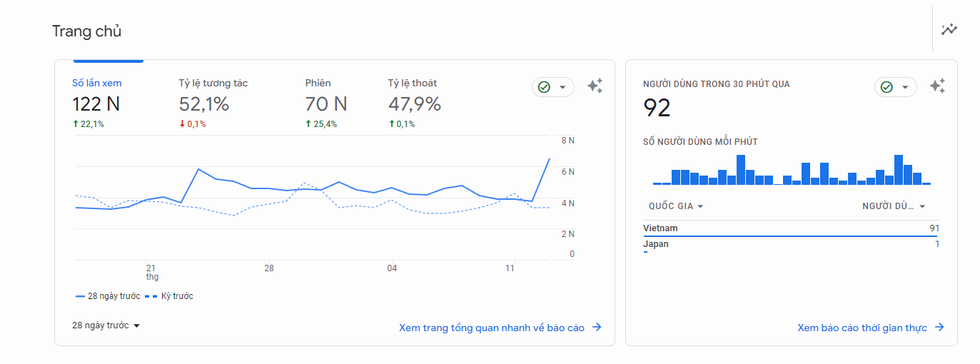Open 'Xem báo cáo thời gian thực' link
The width and height of the screenshot is (980, 364).
click(862, 328)
